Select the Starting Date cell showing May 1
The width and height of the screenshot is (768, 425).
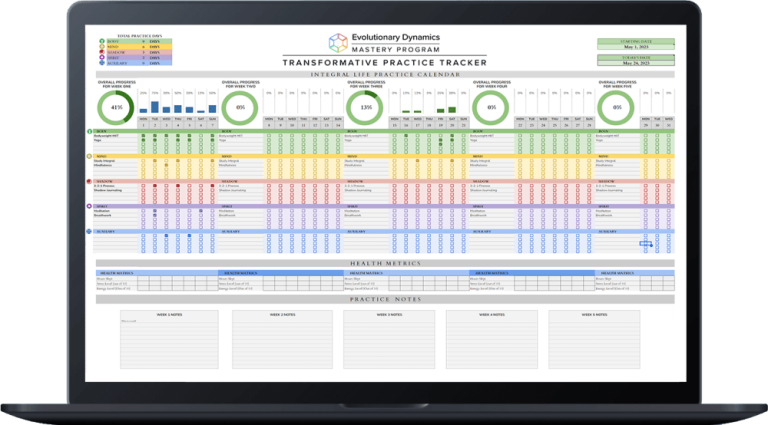point(636,47)
